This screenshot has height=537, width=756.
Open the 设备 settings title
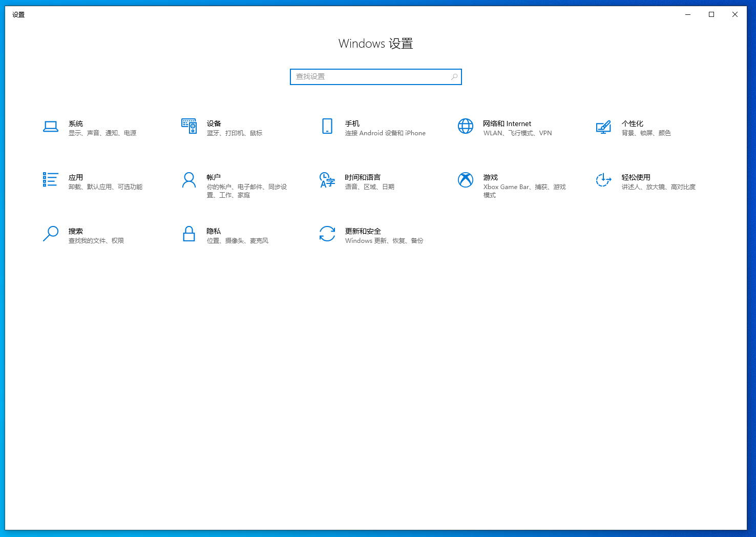(214, 123)
